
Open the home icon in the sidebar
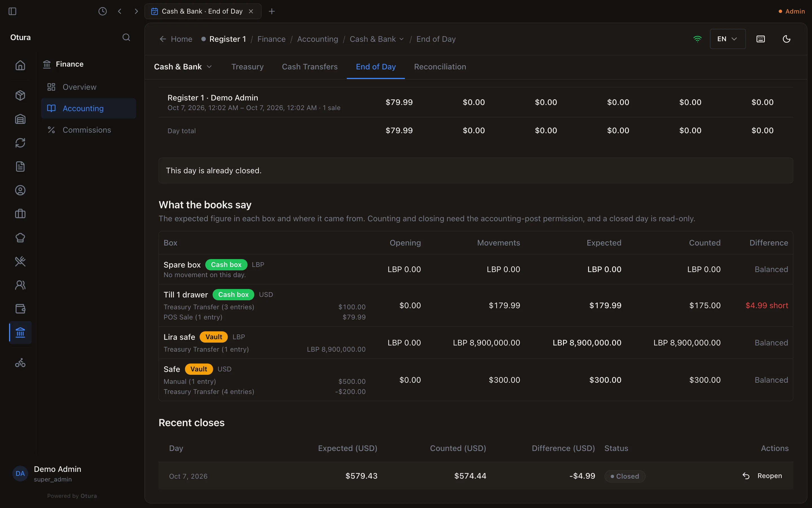point(20,65)
